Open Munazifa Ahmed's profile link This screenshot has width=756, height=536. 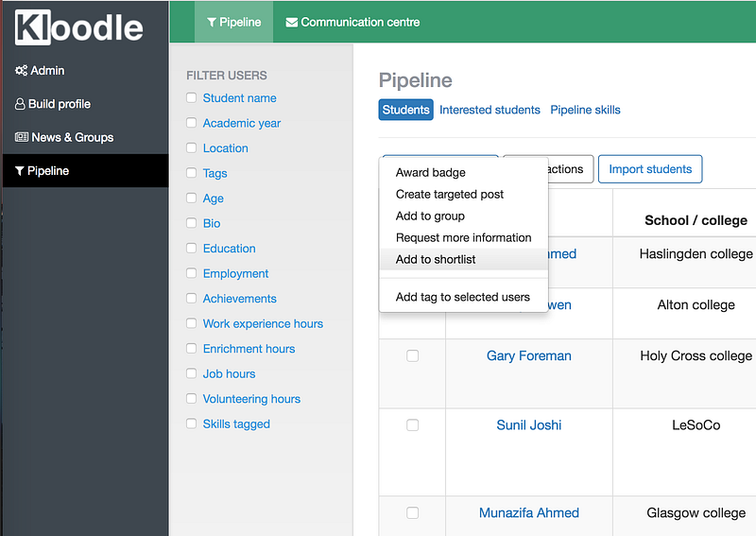pos(529,512)
